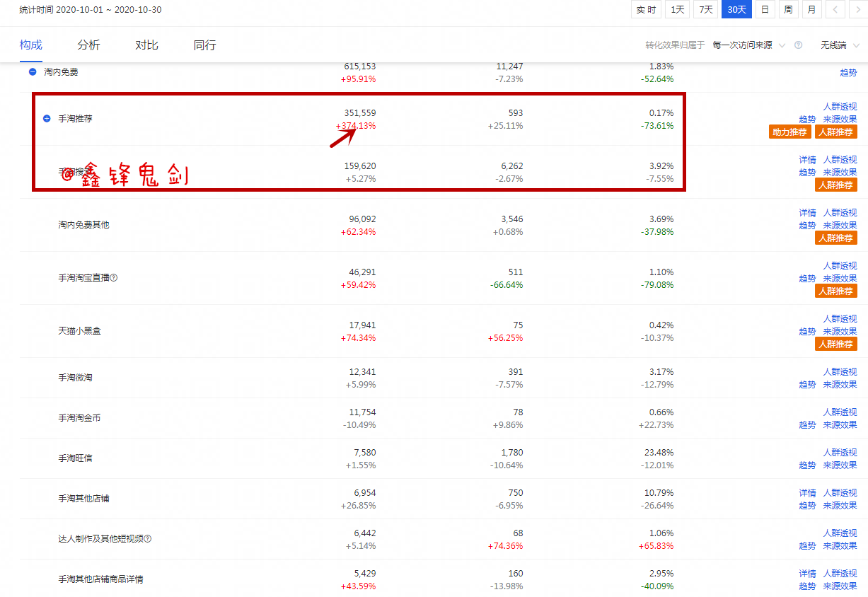Select the 30天 time range
The image size is (868, 597).
tap(736, 10)
